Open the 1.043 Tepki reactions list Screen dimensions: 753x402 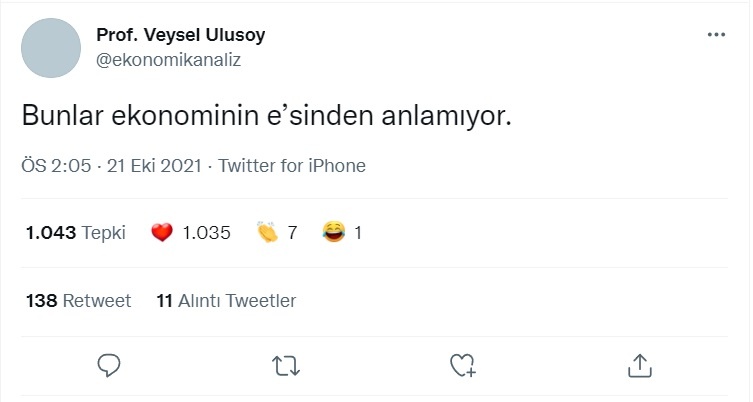(75, 233)
